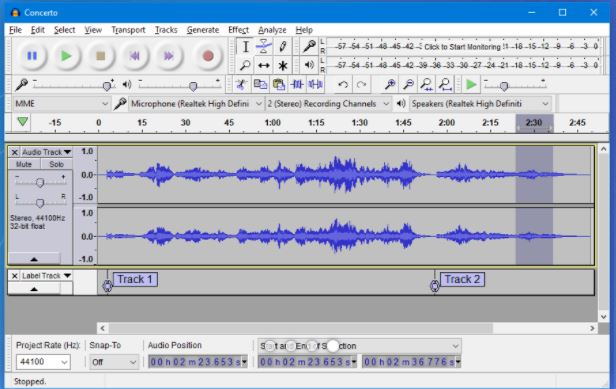Click the playback volume slider handle
This screenshot has height=389, width=616.
(x=192, y=86)
